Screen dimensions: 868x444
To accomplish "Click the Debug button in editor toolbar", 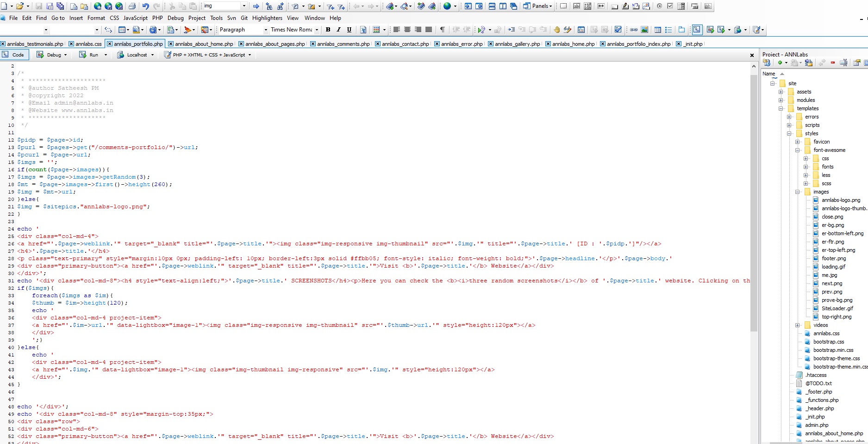I will [52, 55].
